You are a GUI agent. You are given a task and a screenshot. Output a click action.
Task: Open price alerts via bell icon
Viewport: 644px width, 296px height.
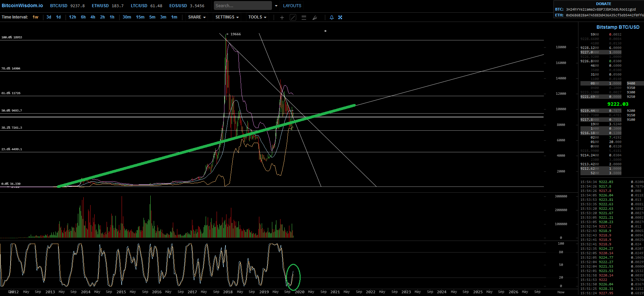[x=331, y=17]
